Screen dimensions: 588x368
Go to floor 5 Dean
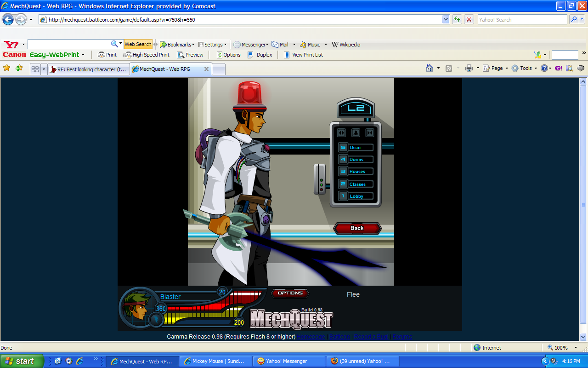pos(356,147)
